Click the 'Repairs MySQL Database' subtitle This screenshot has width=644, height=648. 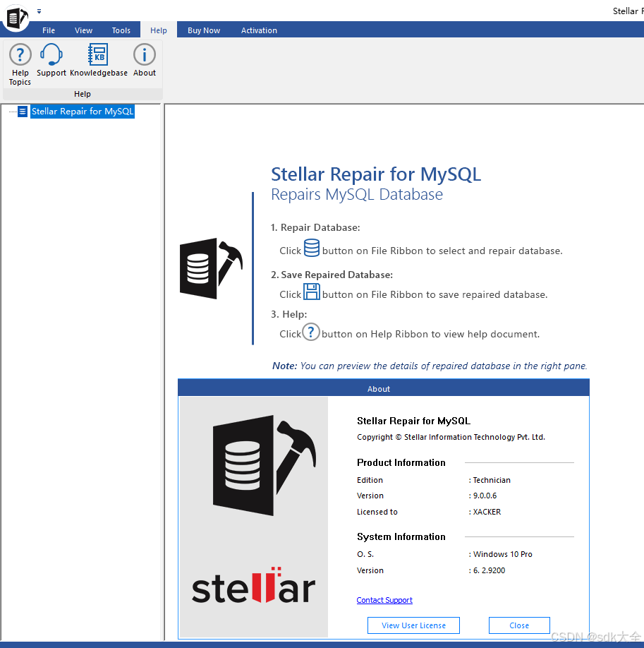[356, 195]
